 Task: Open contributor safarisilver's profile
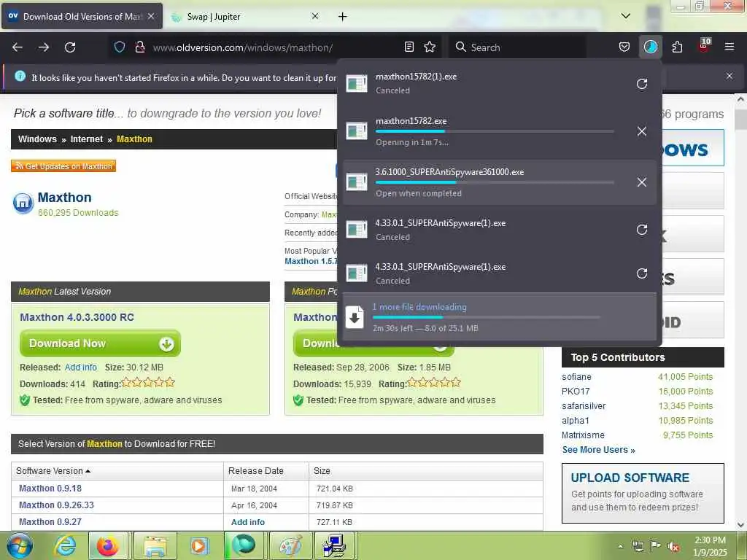pos(584,405)
